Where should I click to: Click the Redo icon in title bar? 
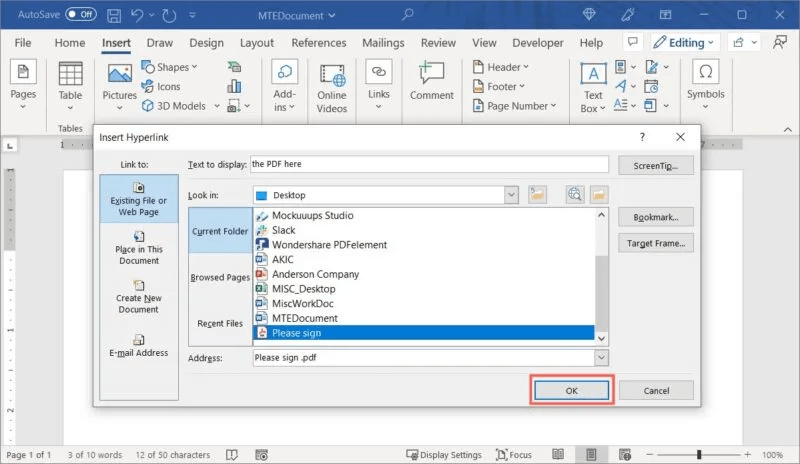point(169,15)
